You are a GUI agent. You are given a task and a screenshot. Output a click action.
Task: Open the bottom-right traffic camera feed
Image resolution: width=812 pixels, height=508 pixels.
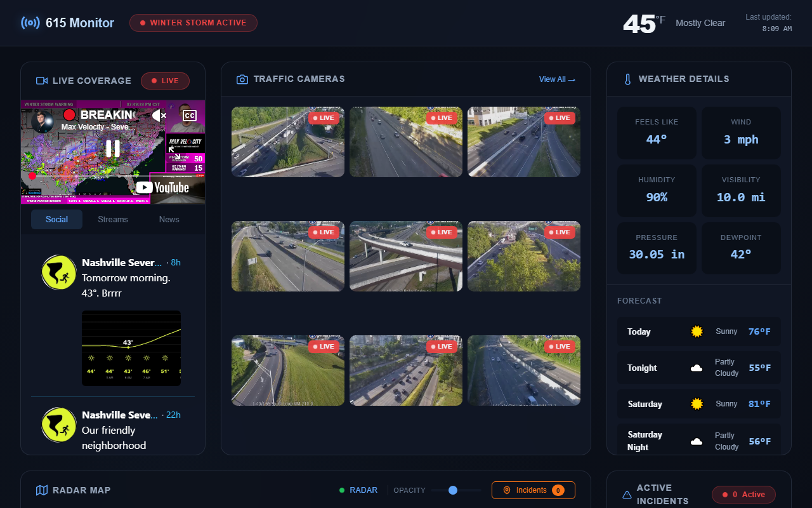tap(524, 370)
